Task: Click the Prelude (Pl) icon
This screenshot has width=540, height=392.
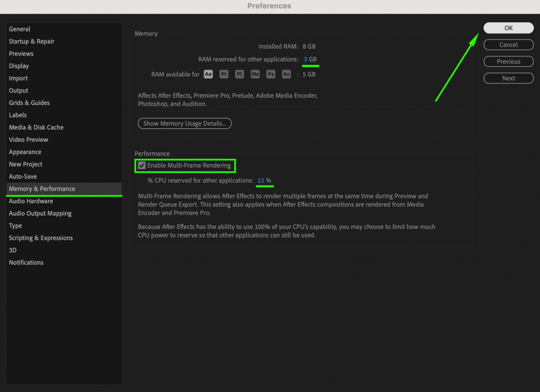Action: (x=239, y=74)
